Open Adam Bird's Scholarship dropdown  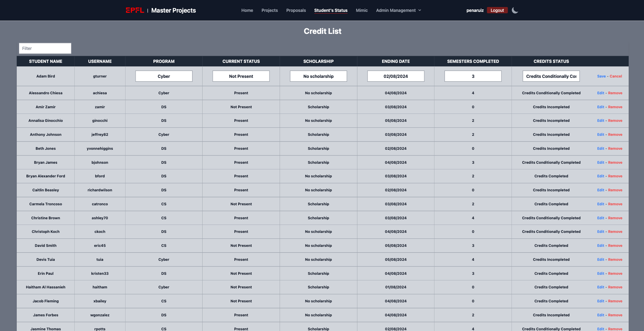318,76
